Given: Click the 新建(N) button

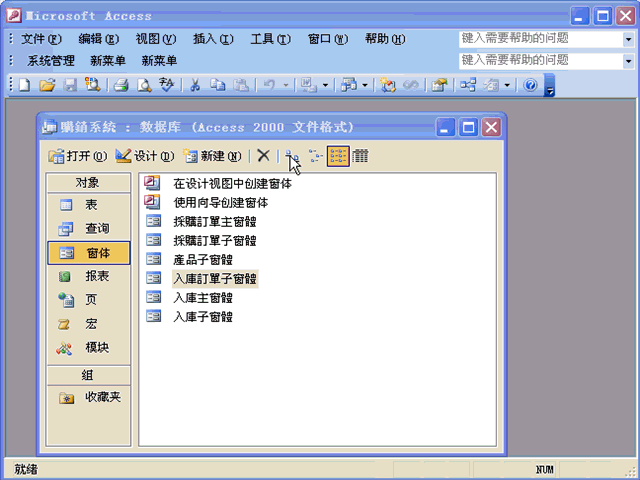Looking at the screenshot, I should click(x=212, y=156).
